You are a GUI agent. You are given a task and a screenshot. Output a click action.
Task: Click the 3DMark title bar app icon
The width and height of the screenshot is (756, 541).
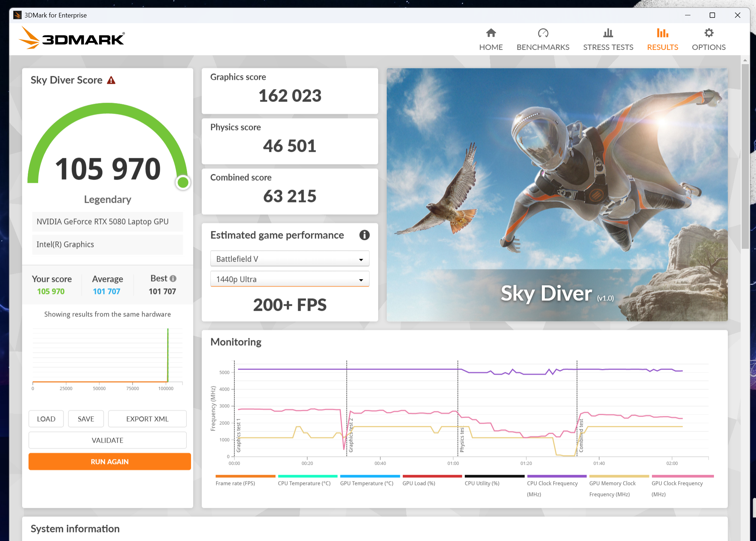[17, 15]
